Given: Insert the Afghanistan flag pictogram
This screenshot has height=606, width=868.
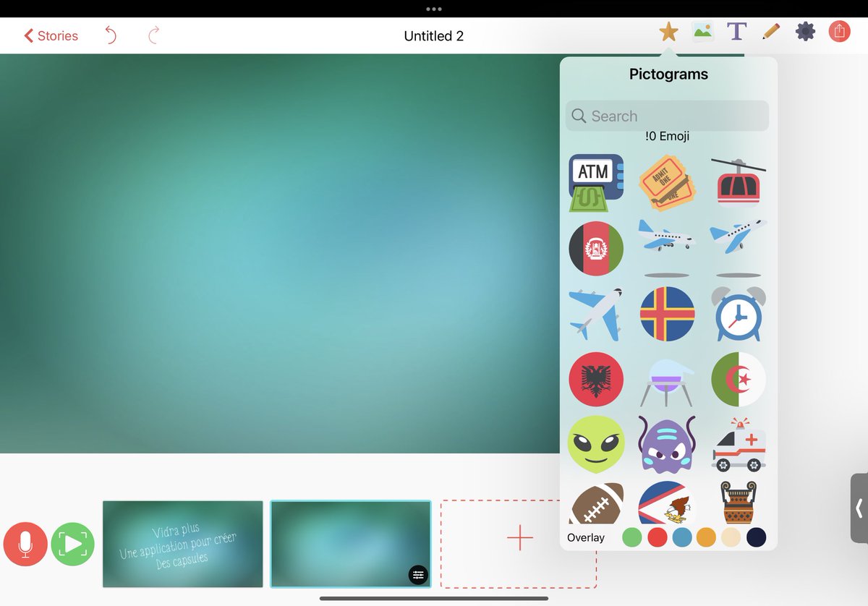Looking at the screenshot, I should tap(596, 249).
